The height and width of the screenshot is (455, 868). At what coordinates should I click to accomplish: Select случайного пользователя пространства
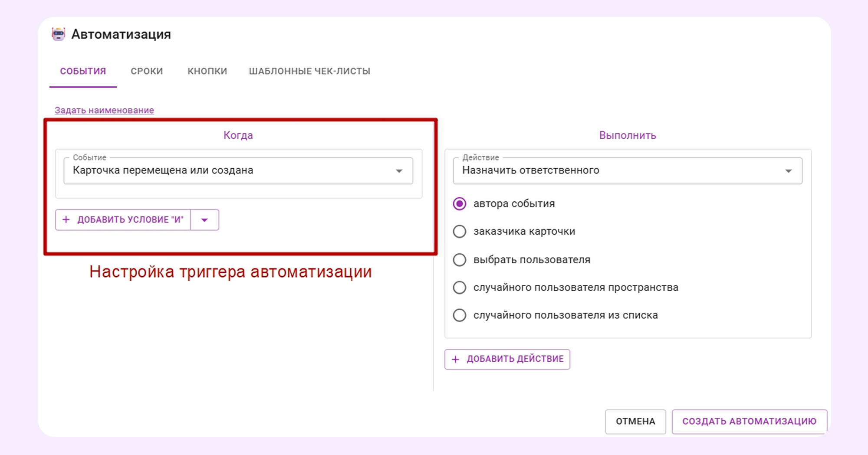pyautogui.click(x=459, y=287)
